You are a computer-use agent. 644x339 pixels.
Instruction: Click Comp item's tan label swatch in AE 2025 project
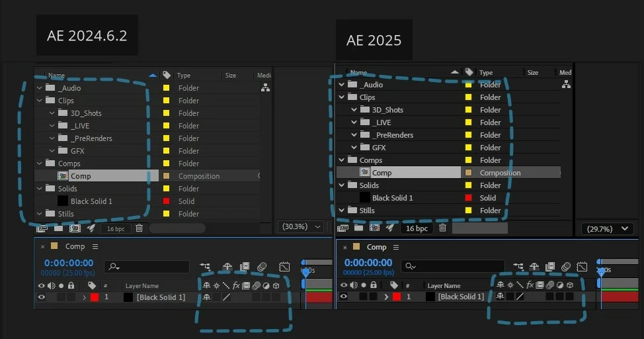[x=468, y=173]
